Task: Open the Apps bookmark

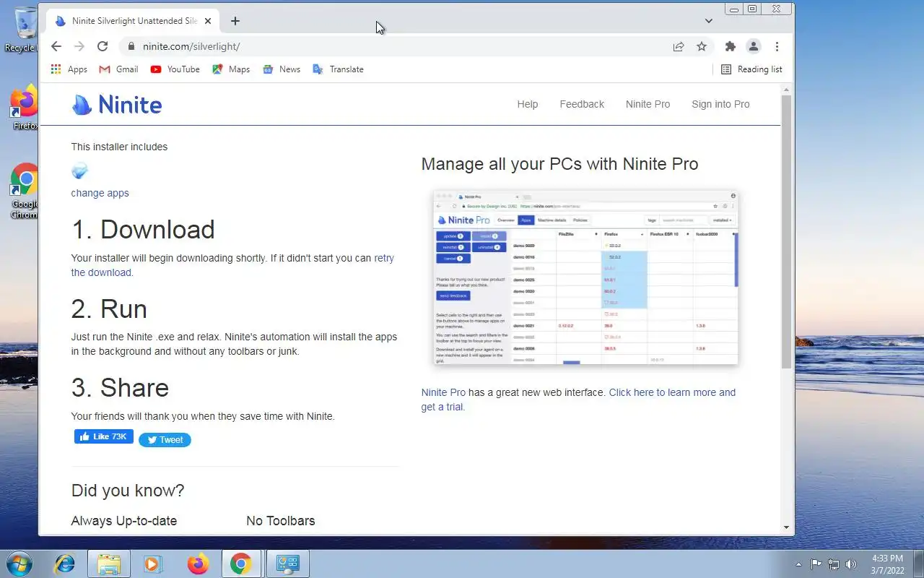Action: [69, 69]
